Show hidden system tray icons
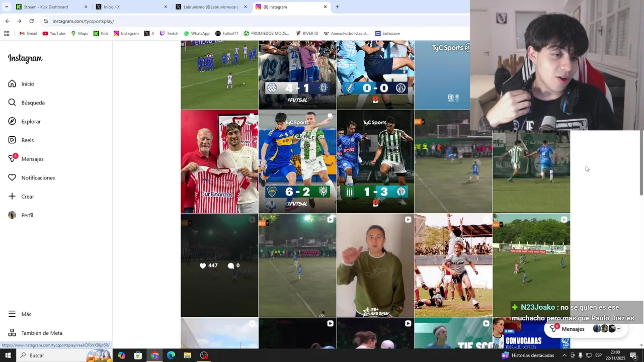The image size is (644, 362). [564, 355]
